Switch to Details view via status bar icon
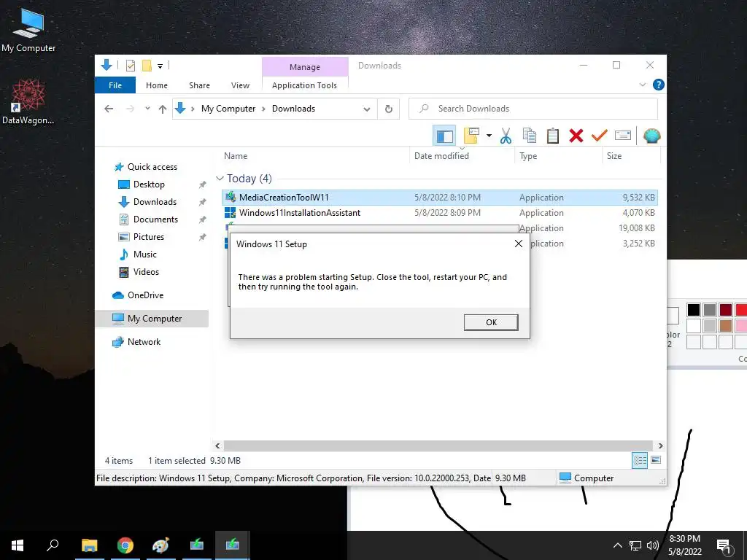 coord(640,460)
